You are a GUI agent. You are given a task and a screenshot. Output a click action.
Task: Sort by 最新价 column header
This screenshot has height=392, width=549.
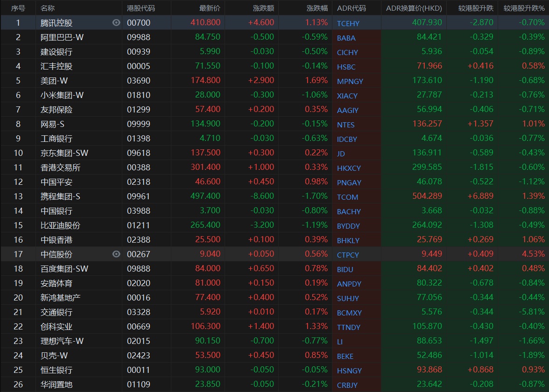209,8
